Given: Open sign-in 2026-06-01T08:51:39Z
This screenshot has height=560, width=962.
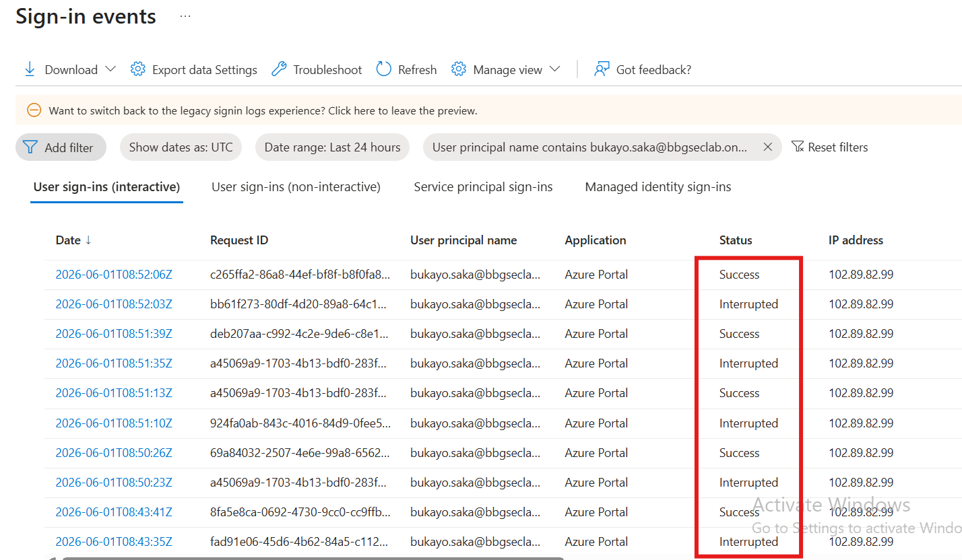Looking at the screenshot, I should (114, 334).
